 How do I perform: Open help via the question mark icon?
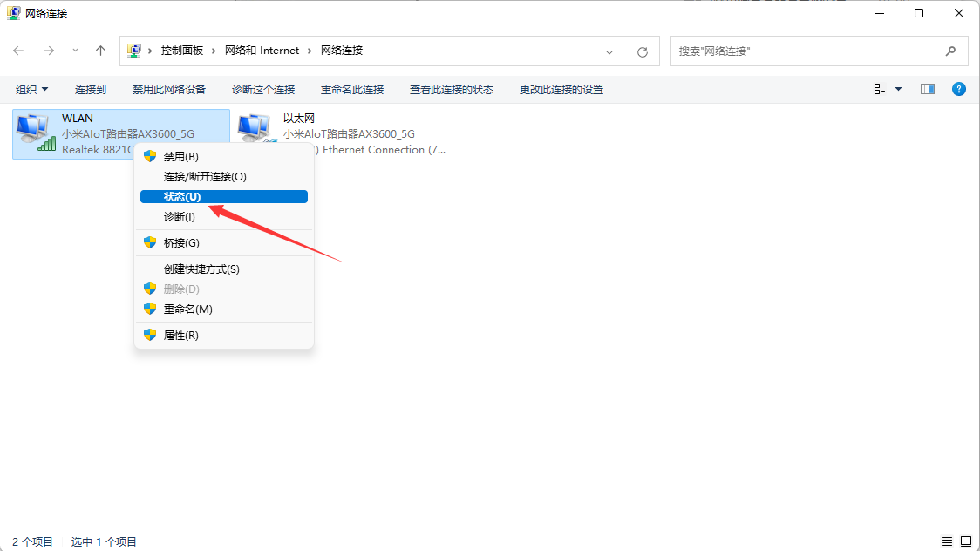click(x=959, y=88)
